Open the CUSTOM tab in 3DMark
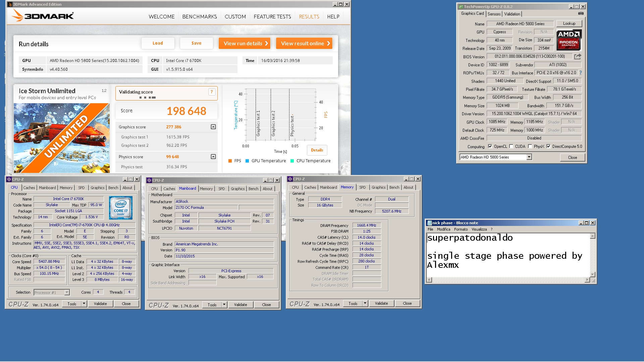 click(235, 16)
